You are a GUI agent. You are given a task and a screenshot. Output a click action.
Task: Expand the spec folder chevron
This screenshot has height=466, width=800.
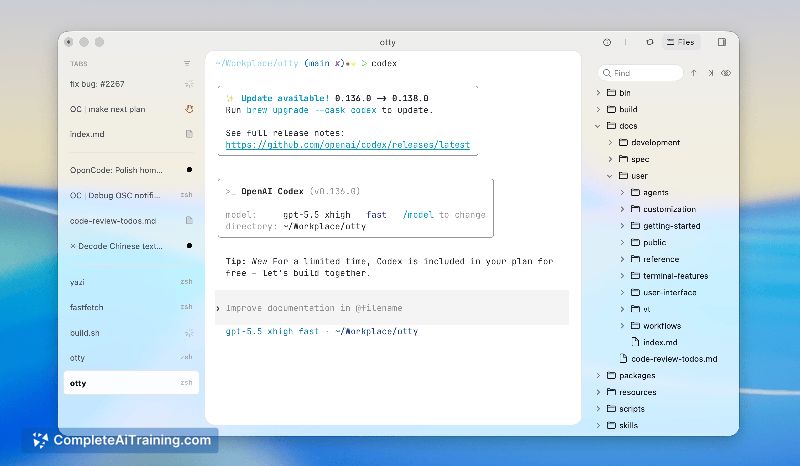point(610,159)
